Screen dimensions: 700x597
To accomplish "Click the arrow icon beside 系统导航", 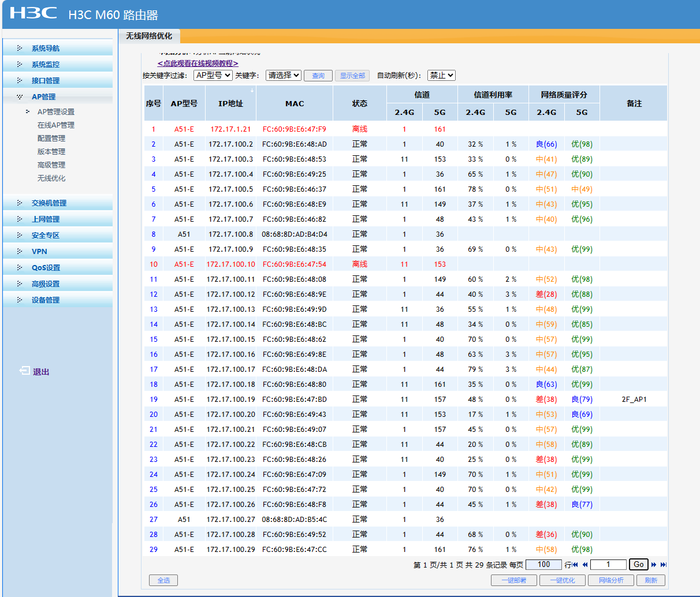I will coord(20,48).
